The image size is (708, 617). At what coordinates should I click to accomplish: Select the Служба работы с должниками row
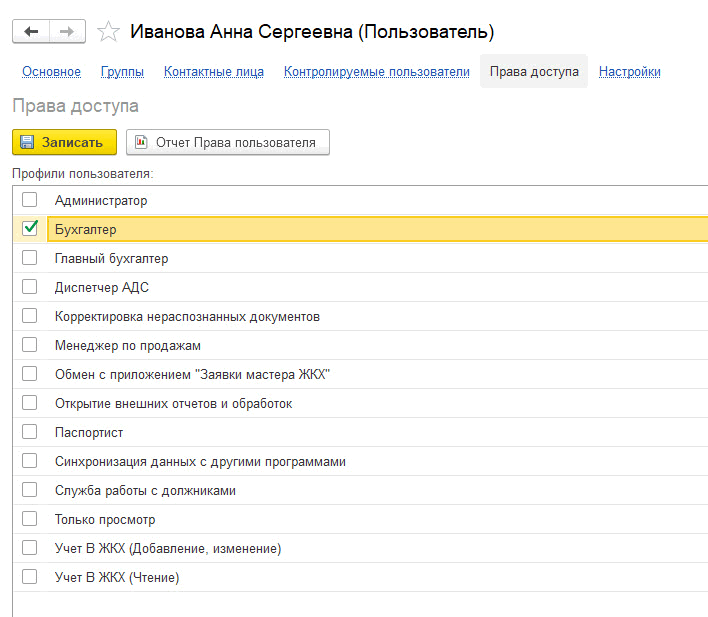point(361,491)
